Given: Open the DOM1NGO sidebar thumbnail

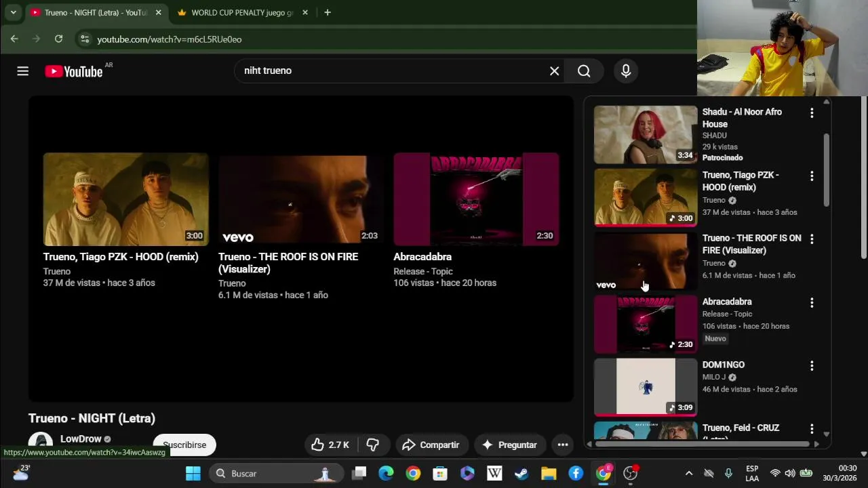Looking at the screenshot, I should tap(646, 387).
